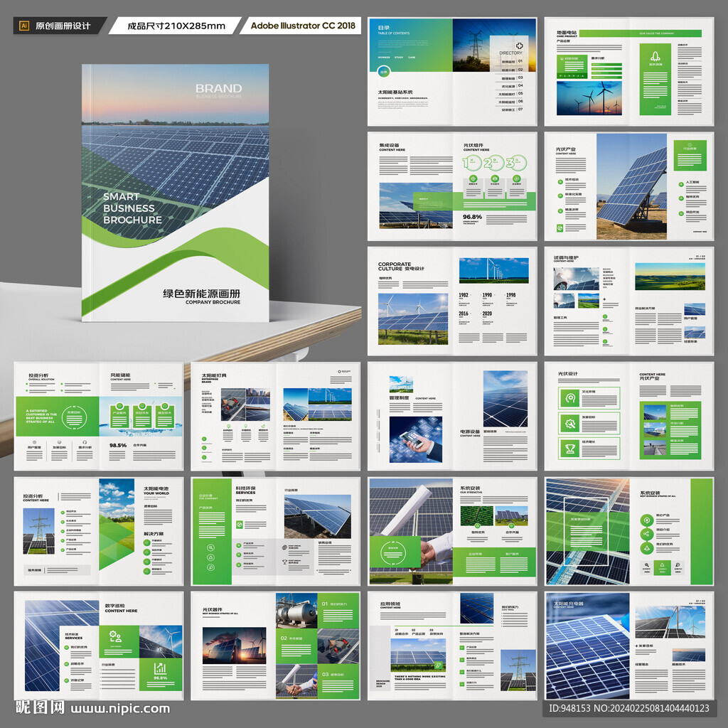
Task: Click the Ai logo badge at top left
Action: point(24,26)
